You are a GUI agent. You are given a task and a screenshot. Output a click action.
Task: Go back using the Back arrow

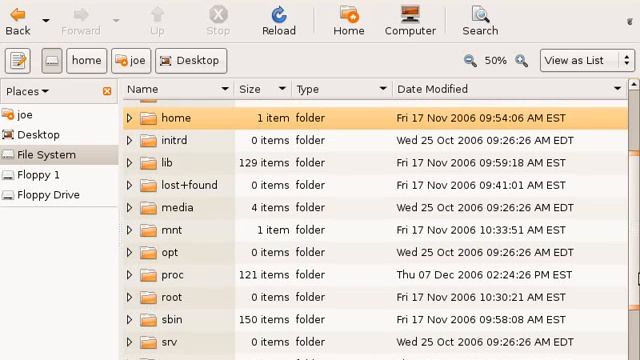18,21
